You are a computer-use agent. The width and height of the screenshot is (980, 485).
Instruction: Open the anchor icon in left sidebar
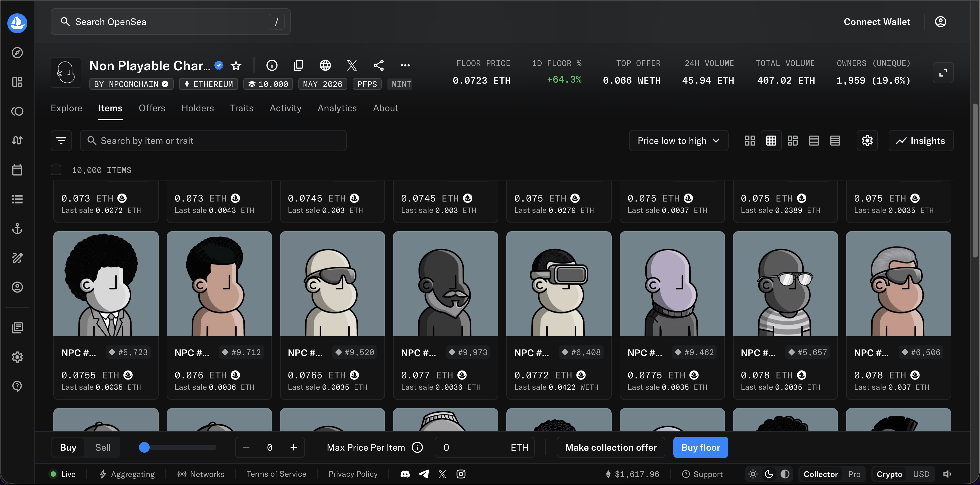click(x=17, y=229)
